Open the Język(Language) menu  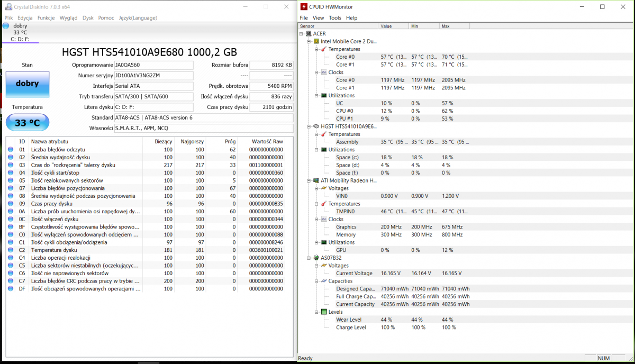(138, 17)
